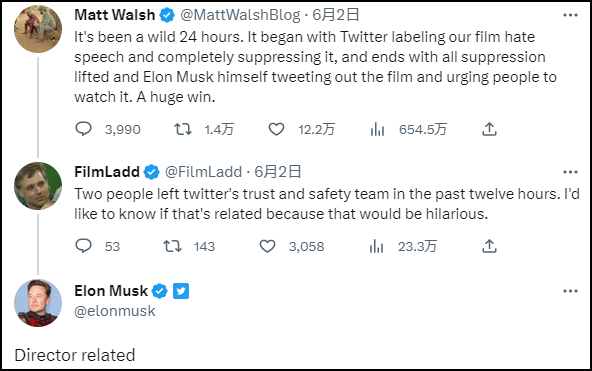Reply to FilmLadd's tweet
Image resolution: width=592 pixels, height=371 pixels.
[x=83, y=246]
